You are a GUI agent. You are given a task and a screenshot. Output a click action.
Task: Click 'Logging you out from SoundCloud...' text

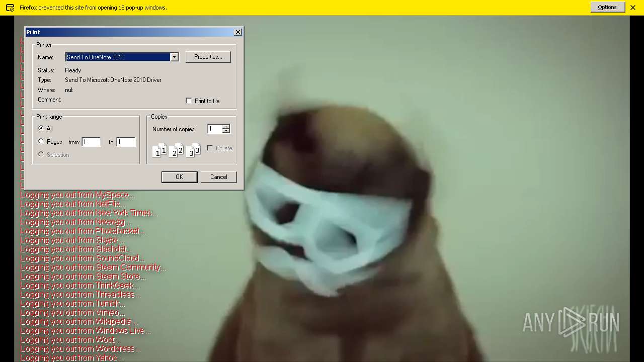[x=83, y=258]
